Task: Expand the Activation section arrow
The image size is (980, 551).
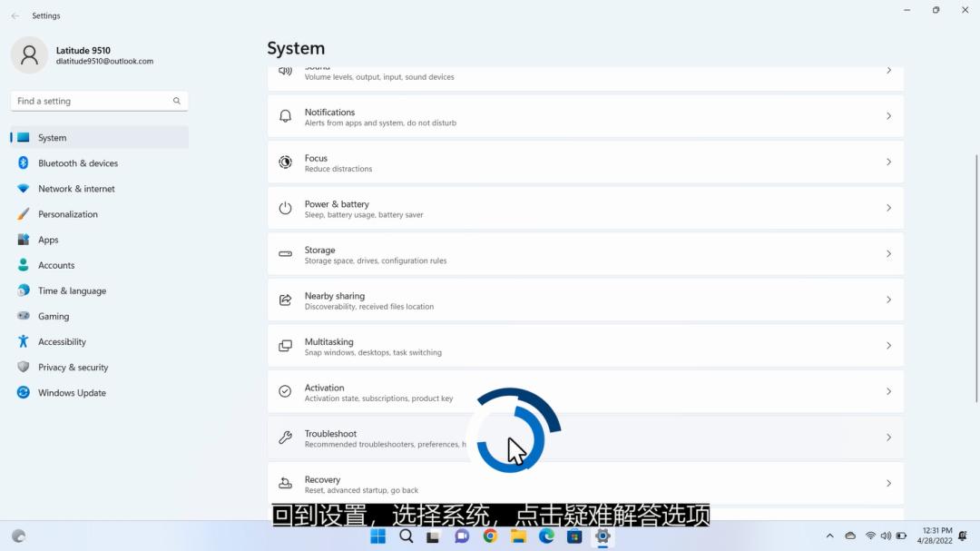Action: point(888,391)
